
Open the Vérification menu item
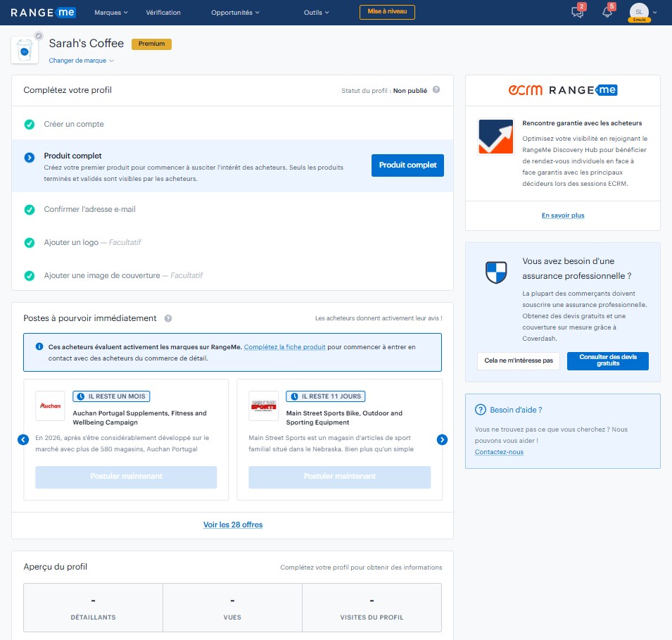(163, 13)
